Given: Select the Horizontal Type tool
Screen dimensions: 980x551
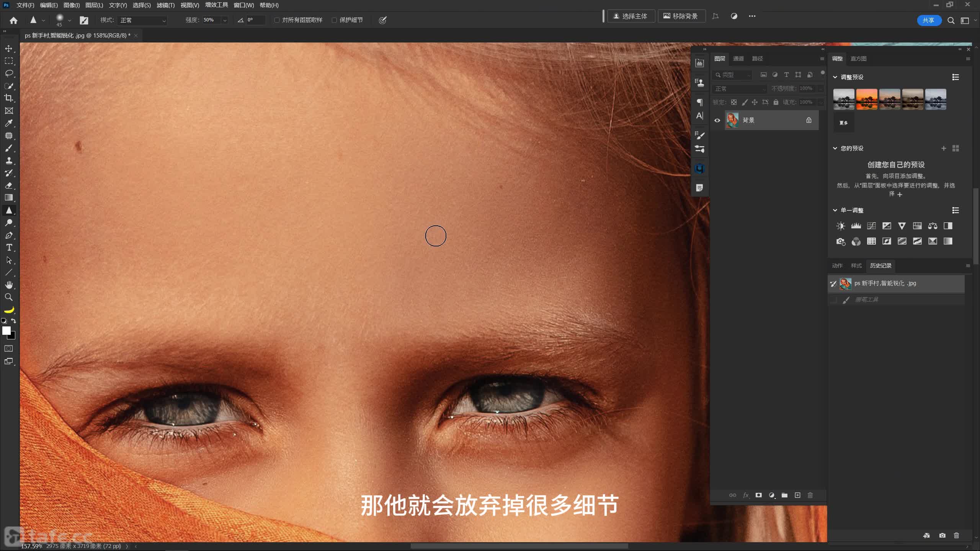Looking at the screenshot, I should pos(9,248).
